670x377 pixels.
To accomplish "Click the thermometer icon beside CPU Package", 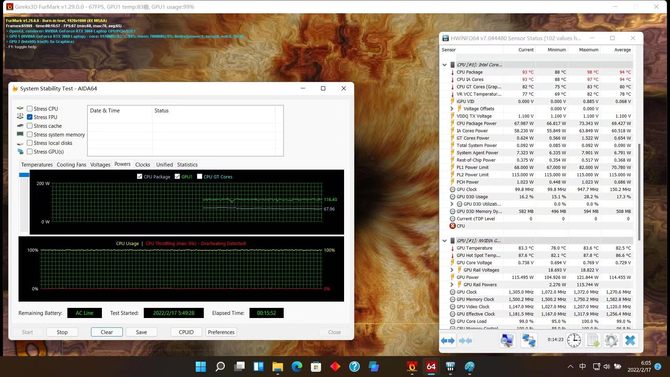I will (453, 72).
